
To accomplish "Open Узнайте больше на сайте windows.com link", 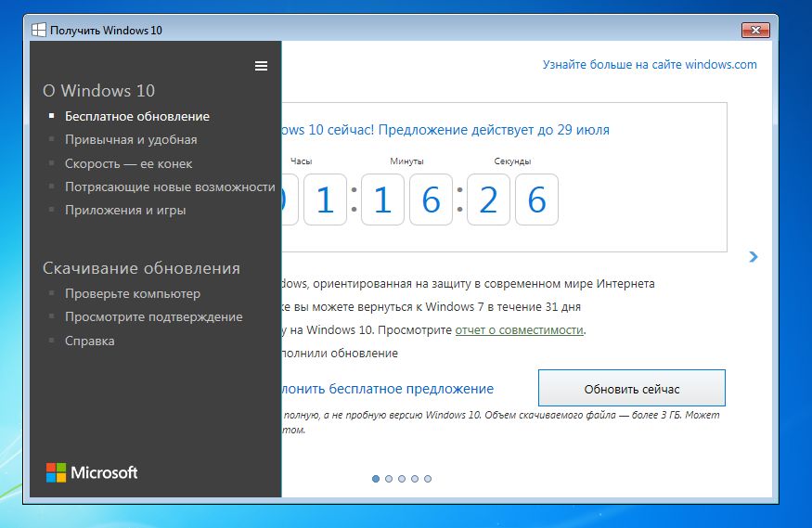I will 650,65.
